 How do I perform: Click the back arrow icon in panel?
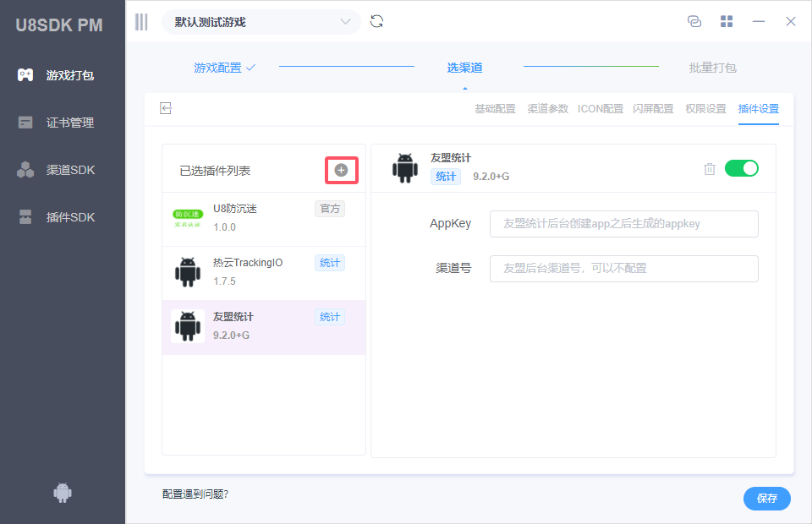click(x=166, y=108)
